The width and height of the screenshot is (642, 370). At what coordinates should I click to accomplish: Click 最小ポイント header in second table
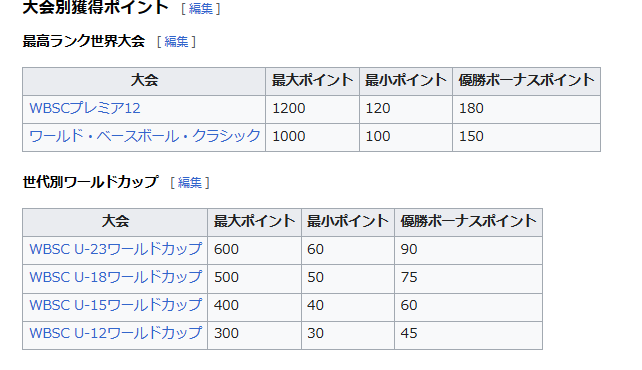[x=348, y=222]
